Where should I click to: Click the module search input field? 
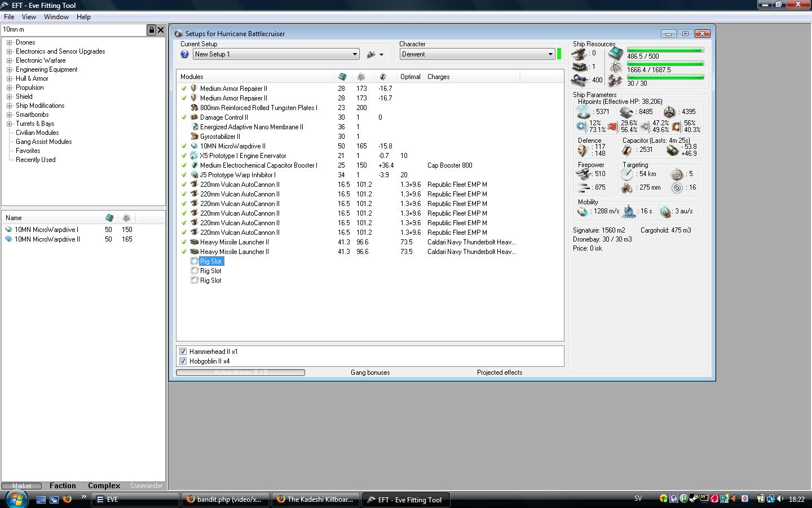[73, 30]
